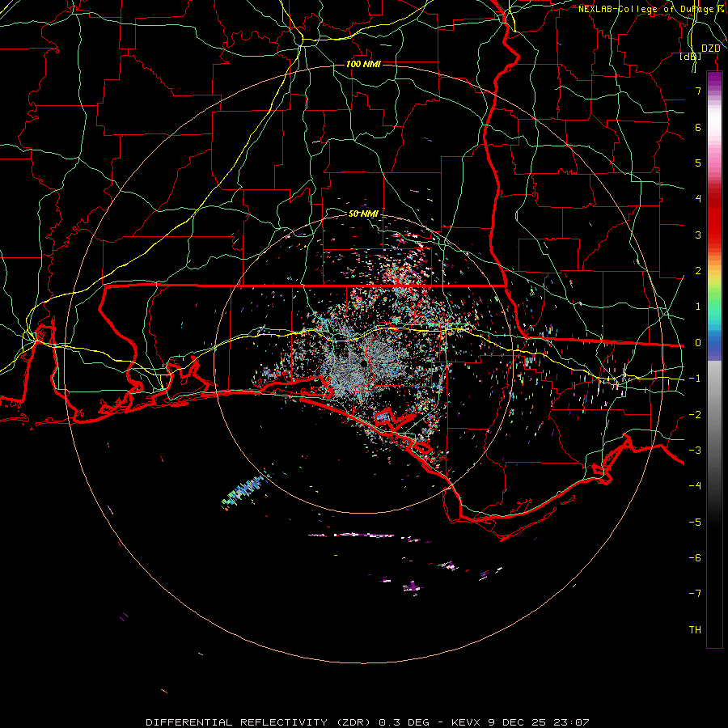Click the Differential Reflectivity caption at bottom
728x728 pixels.
(x=367, y=722)
